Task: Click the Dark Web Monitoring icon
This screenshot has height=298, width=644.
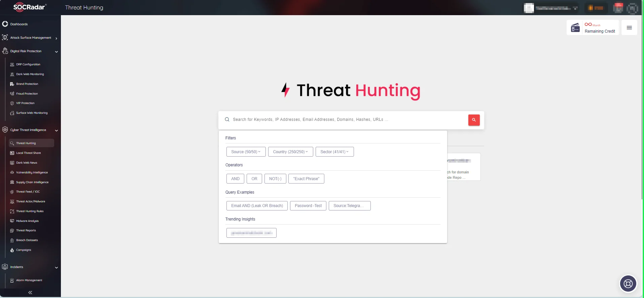Action: 12,74
